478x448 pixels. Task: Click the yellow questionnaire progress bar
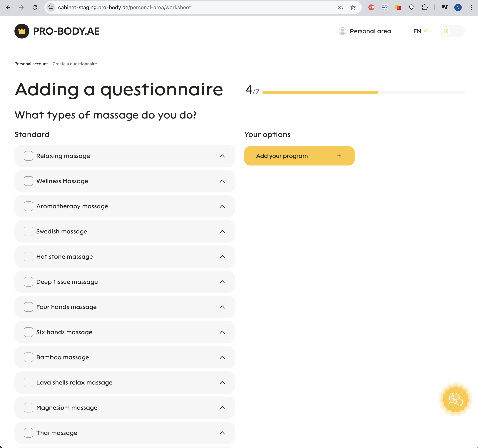point(320,92)
